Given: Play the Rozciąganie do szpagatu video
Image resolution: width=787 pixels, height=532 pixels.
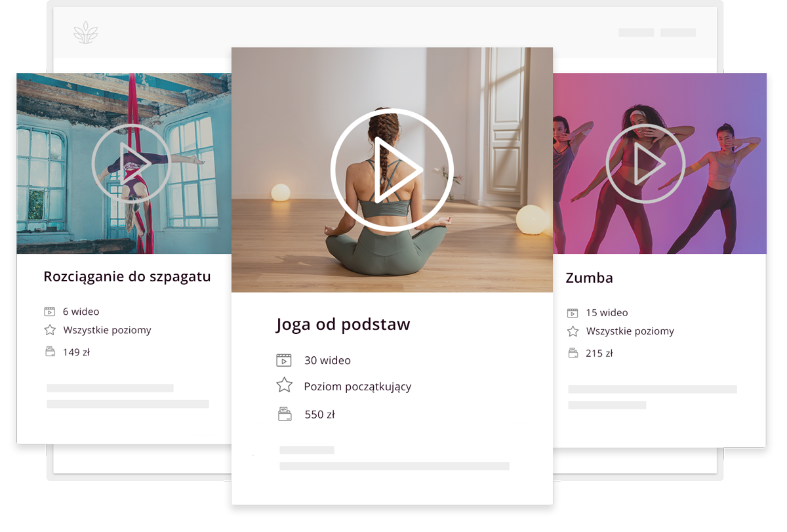Looking at the screenshot, I should point(131,163).
